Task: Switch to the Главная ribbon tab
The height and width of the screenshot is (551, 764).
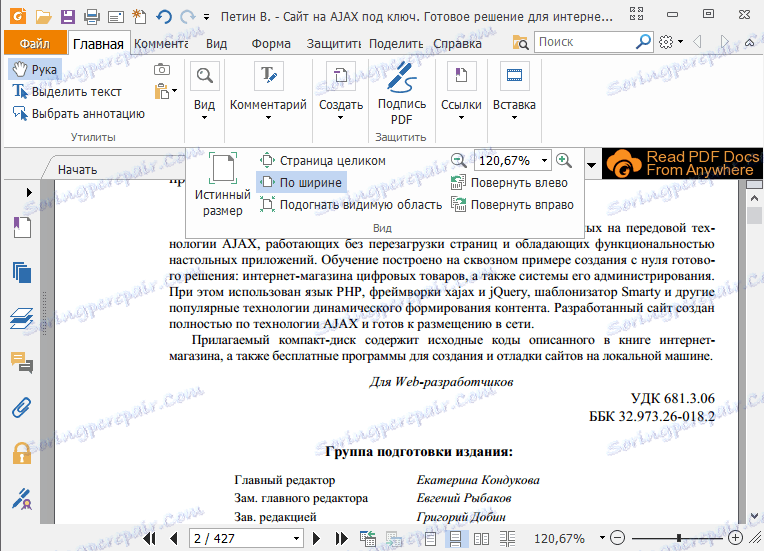Action: [x=98, y=44]
